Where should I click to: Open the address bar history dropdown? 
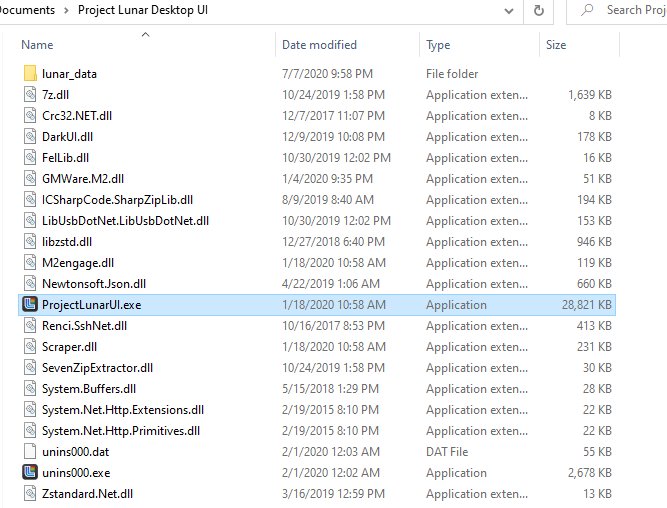[509, 11]
